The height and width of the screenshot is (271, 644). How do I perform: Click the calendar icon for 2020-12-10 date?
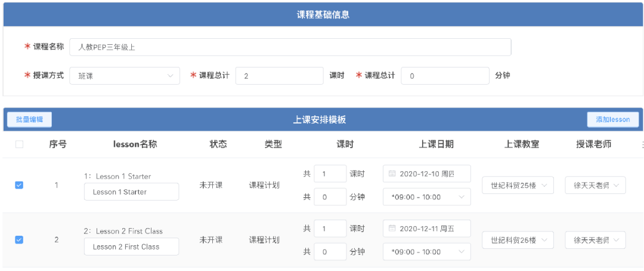click(392, 174)
